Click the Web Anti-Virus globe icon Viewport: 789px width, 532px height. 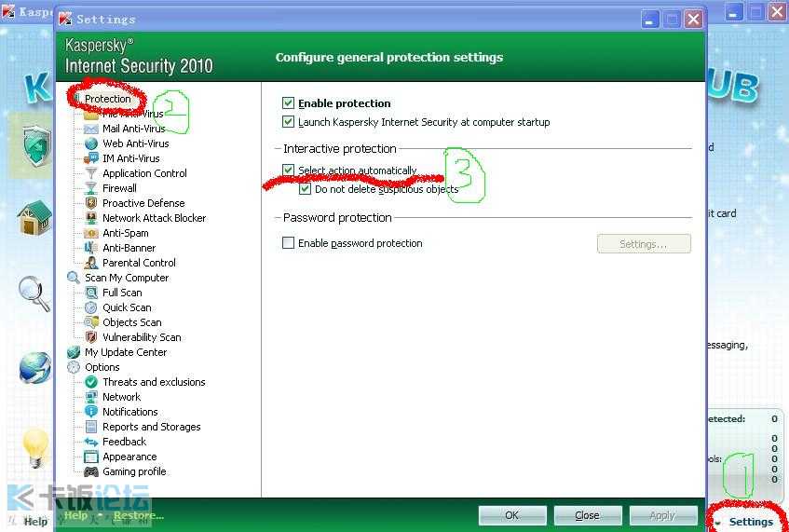pyautogui.click(x=91, y=143)
